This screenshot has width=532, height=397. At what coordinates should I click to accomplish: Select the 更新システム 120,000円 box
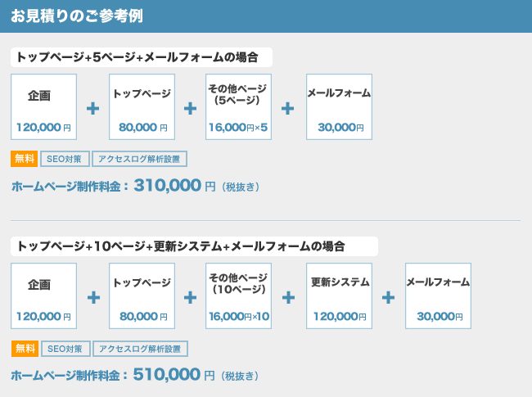coord(340,295)
